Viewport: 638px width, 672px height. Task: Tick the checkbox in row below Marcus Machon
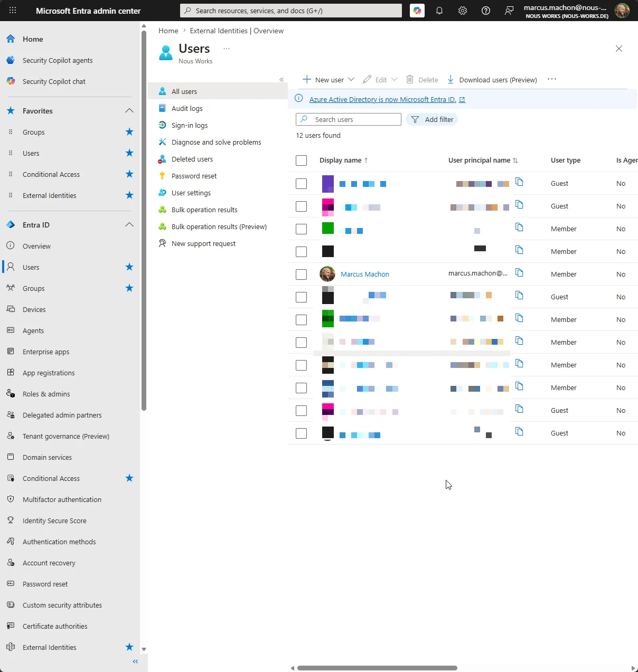302,297
